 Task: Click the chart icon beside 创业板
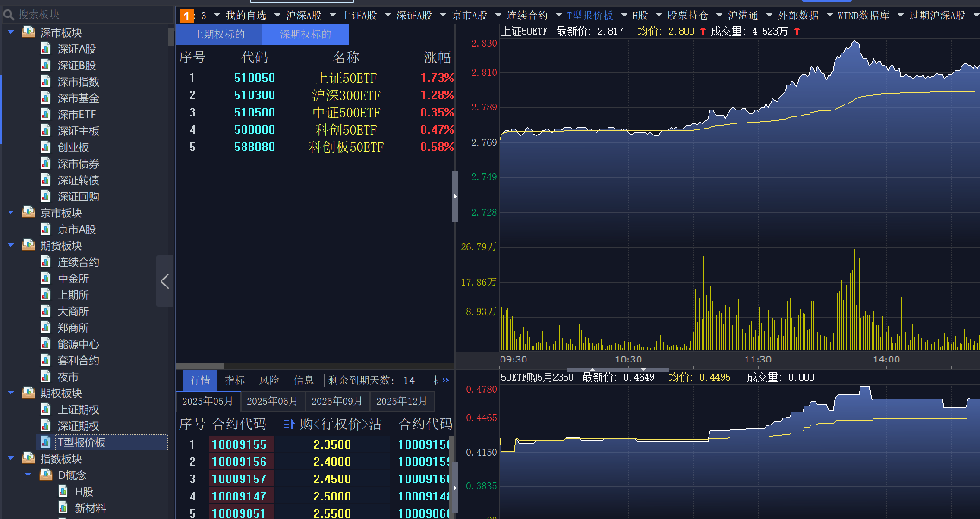[46, 147]
